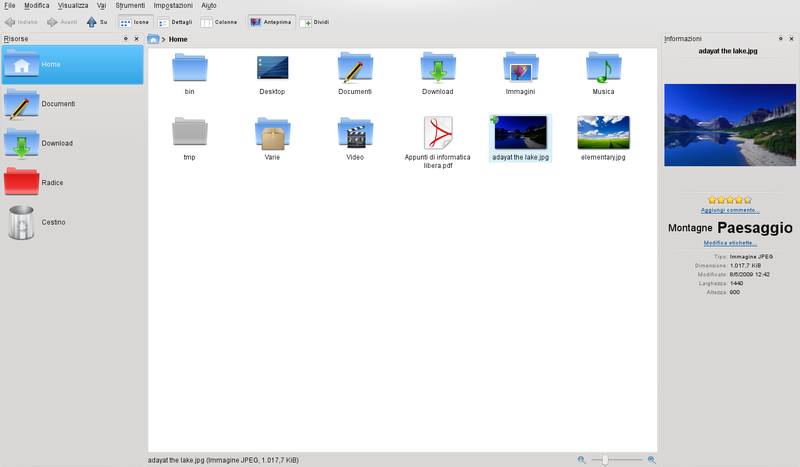The image size is (800, 467).
Task: Switch to Colonne view mode
Action: [x=220, y=21]
